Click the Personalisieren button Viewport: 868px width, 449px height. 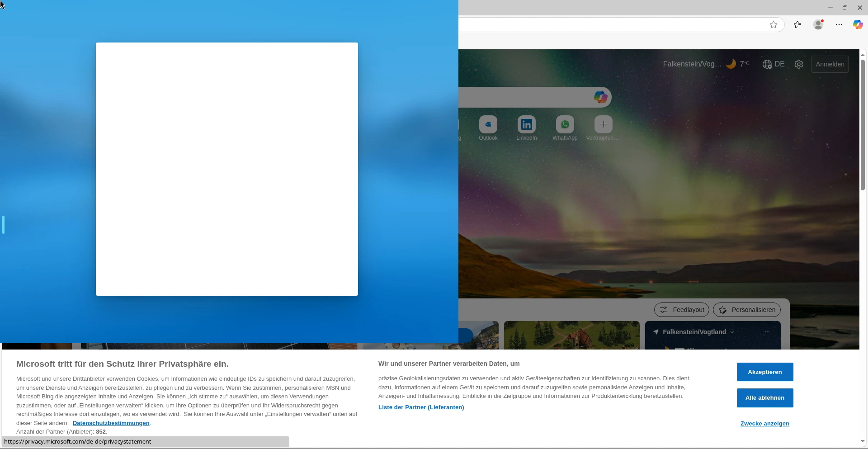746,310
